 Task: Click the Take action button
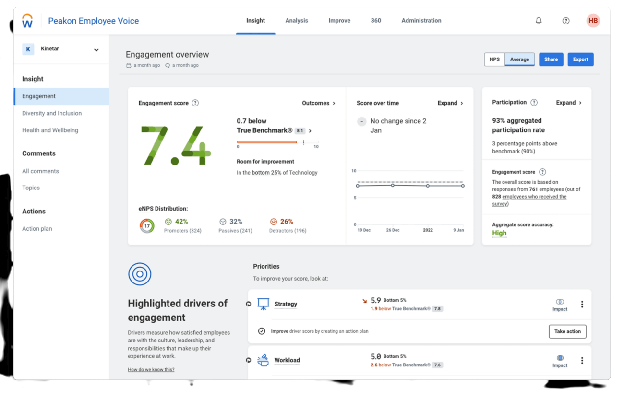click(569, 331)
